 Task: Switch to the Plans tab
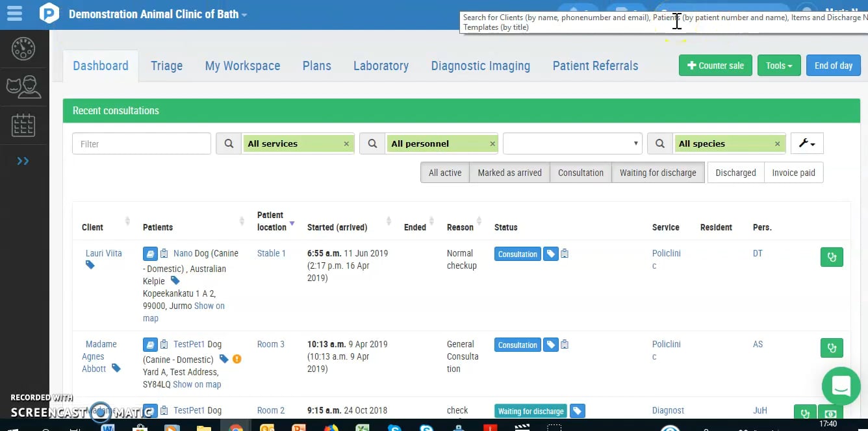(x=316, y=66)
